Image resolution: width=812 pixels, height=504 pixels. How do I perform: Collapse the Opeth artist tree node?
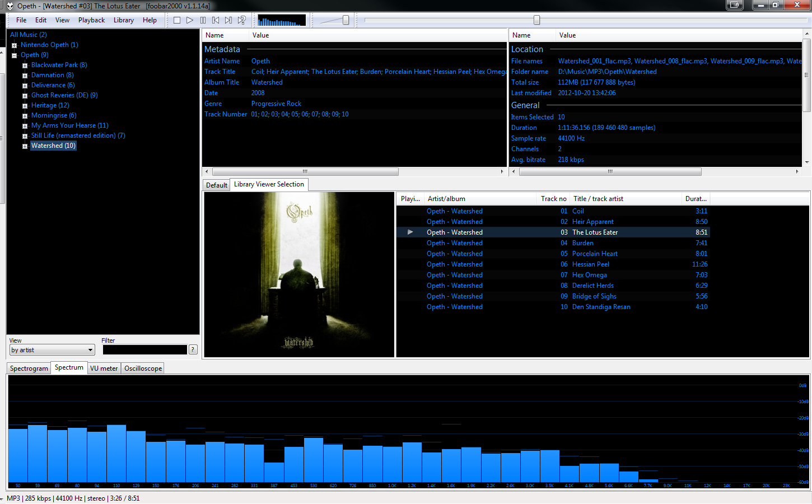coord(15,55)
